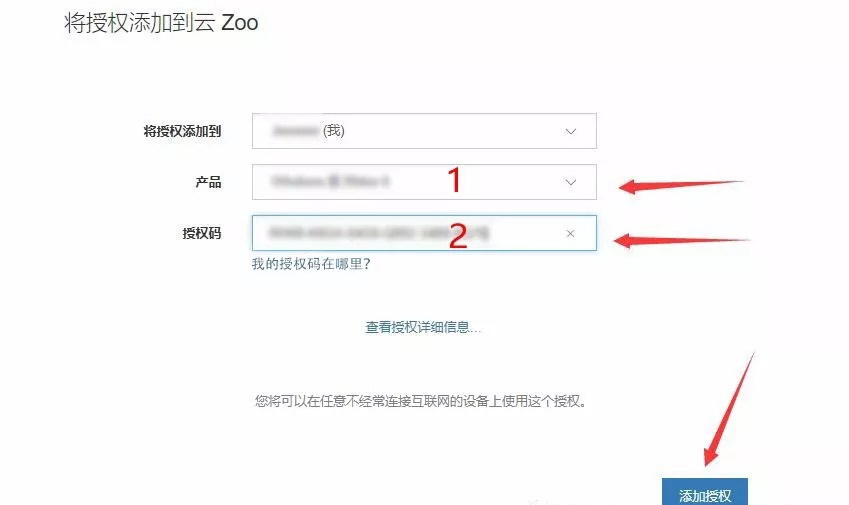Expand the 将授权添加到 dropdown chevron
This screenshot has height=505, width=849.
(571, 132)
